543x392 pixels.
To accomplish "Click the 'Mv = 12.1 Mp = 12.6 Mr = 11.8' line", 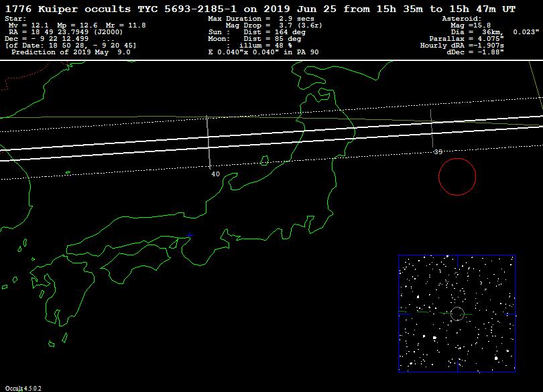I will [x=77, y=25].
